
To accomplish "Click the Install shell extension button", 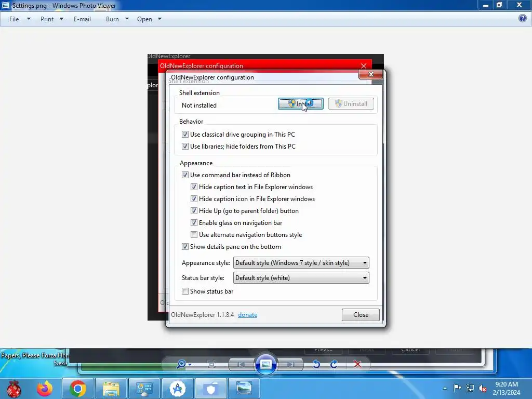I will [x=301, y=104].
